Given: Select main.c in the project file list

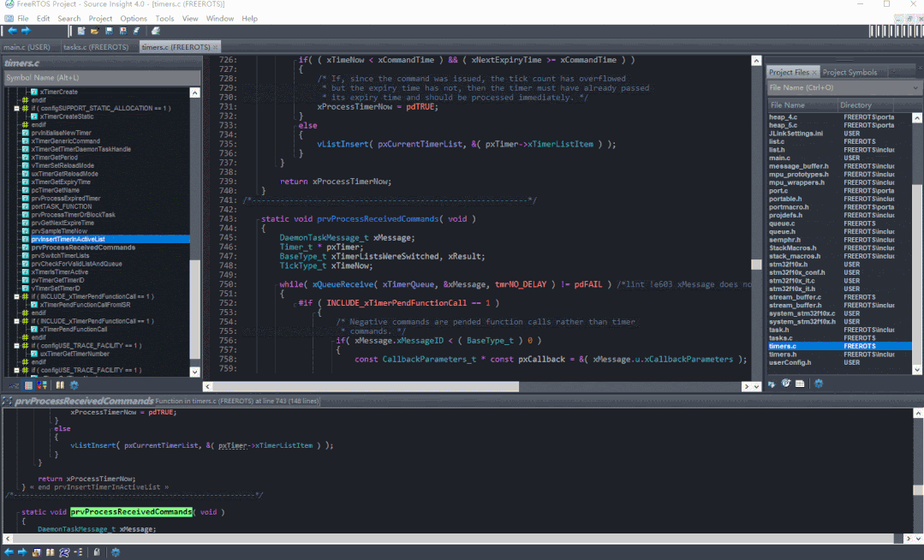Looking at the screenshot, I should tap(779, 158).
